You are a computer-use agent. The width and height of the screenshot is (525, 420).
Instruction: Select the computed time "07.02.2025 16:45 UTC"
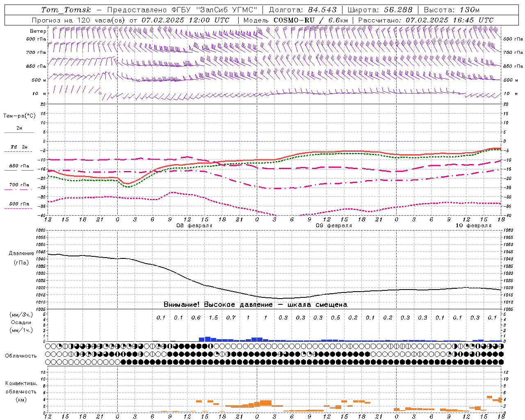[450, 20]
